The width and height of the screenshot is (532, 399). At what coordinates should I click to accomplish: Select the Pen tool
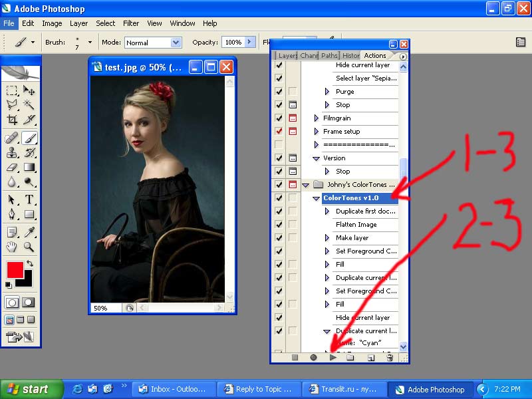11,214
